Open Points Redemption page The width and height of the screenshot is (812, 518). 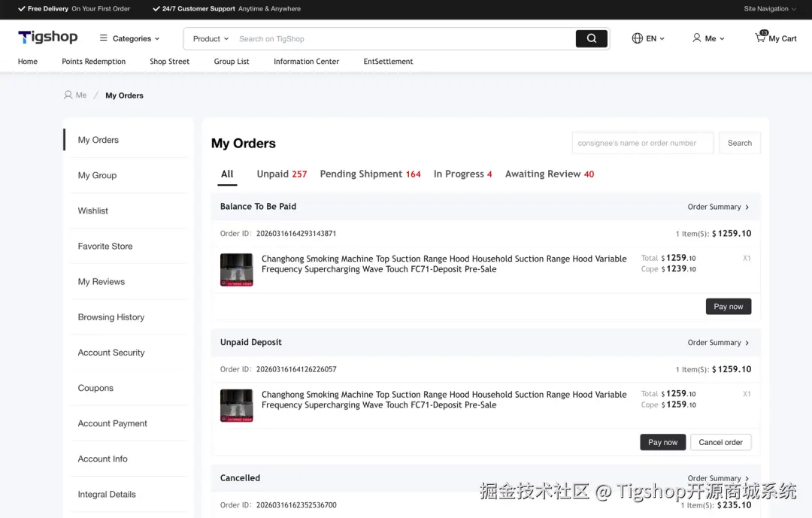coord(94,61)
